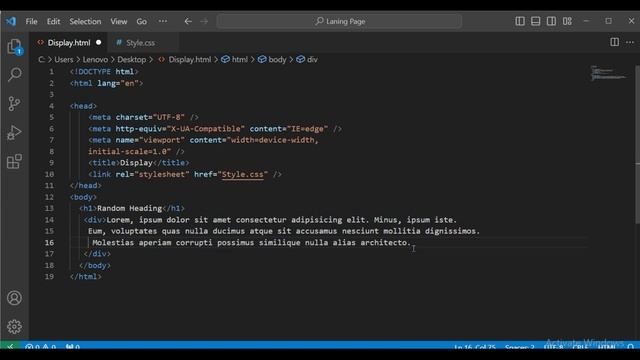This screenshot has height=360, width=640.
Task: Close the unsaved Display.html tab dot
Action: click(98, 42)
